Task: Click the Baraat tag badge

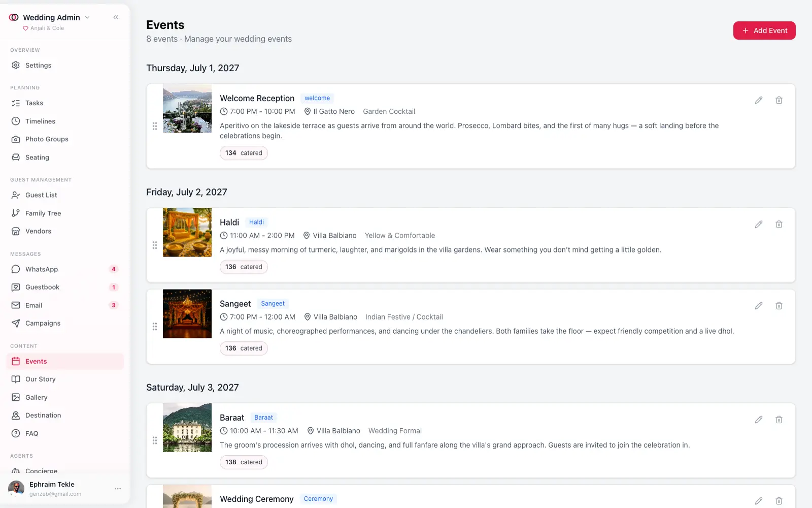Action: pyautogui.click(x=263, y=417)
